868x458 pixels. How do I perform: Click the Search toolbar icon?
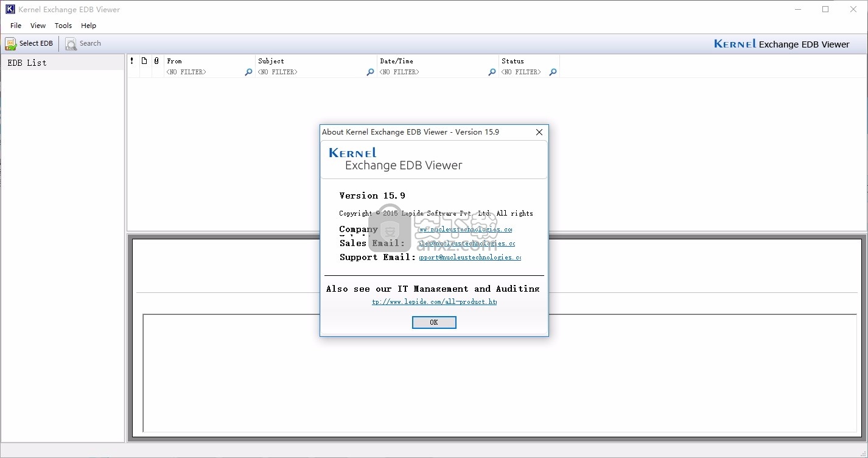click(71, 44)
